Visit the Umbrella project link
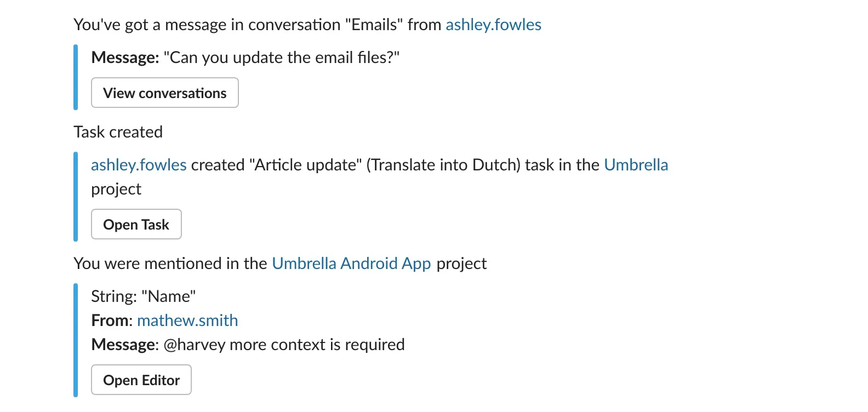868x412 pixels. coord(636,165)
